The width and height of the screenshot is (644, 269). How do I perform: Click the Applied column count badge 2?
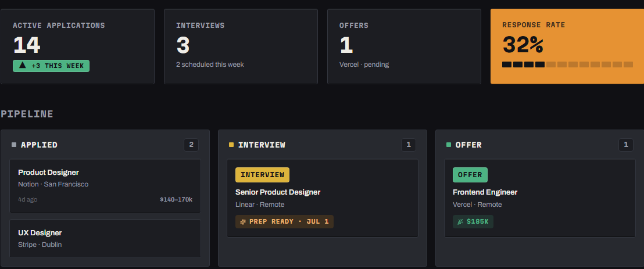click(191, 145)
